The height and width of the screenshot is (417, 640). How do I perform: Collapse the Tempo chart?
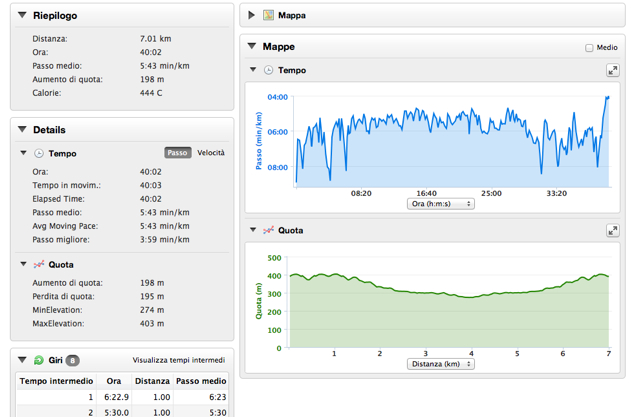[x=253, y=70]
